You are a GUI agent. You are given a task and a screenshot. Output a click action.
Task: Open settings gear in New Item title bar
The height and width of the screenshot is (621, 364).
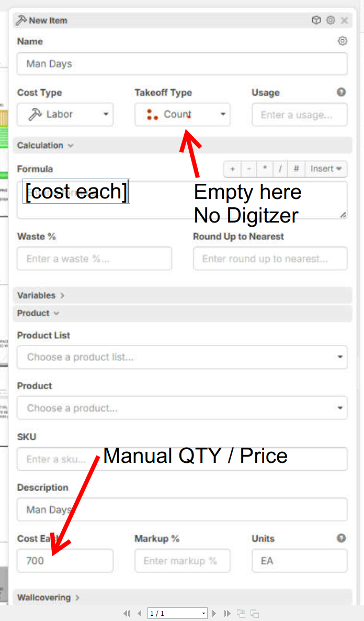click(x=331, y=20)
